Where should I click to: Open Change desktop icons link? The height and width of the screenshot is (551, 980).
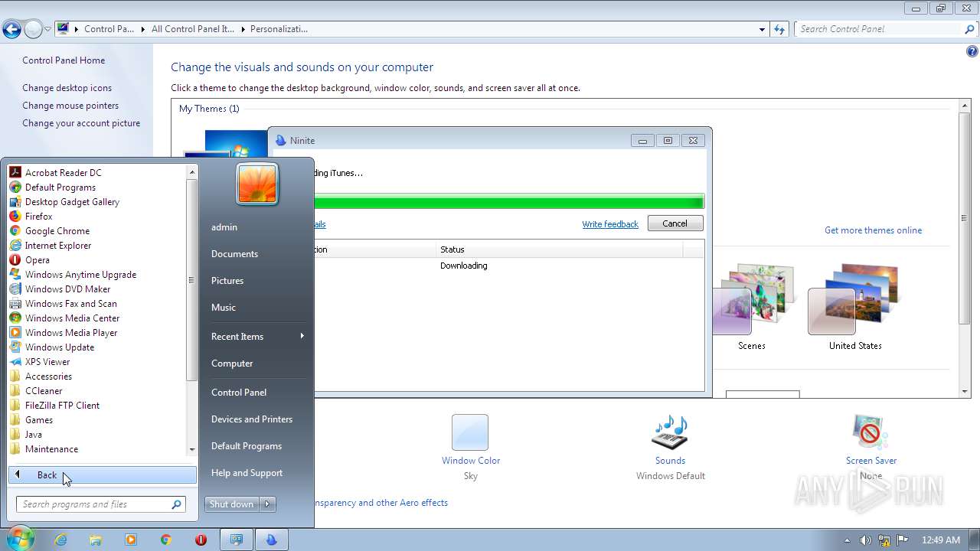click(x=67, y=88)
